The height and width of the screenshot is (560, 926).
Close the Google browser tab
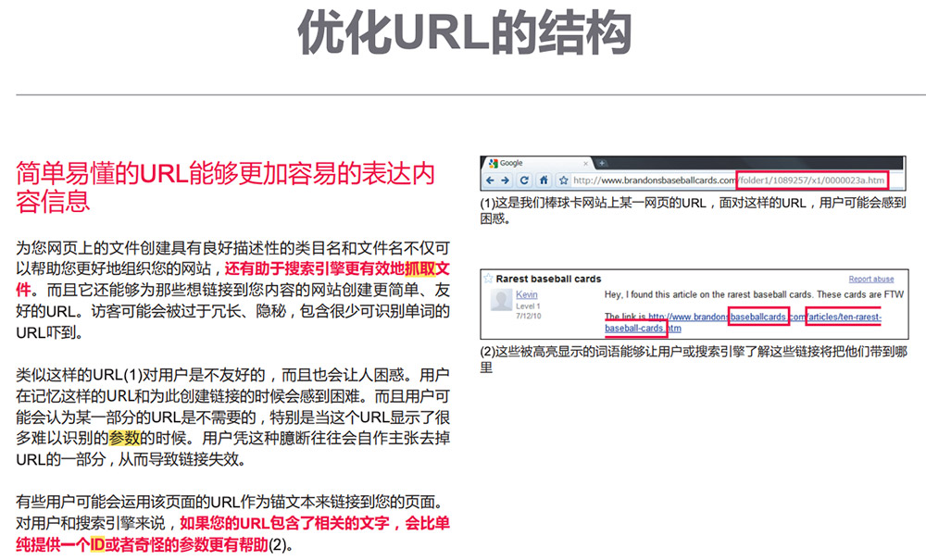pyautogui.click(x=585, y=161)
